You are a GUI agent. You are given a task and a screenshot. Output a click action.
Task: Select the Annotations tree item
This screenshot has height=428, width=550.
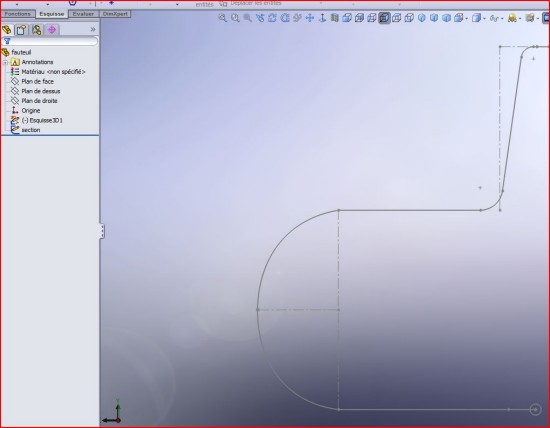coord(37,62)
